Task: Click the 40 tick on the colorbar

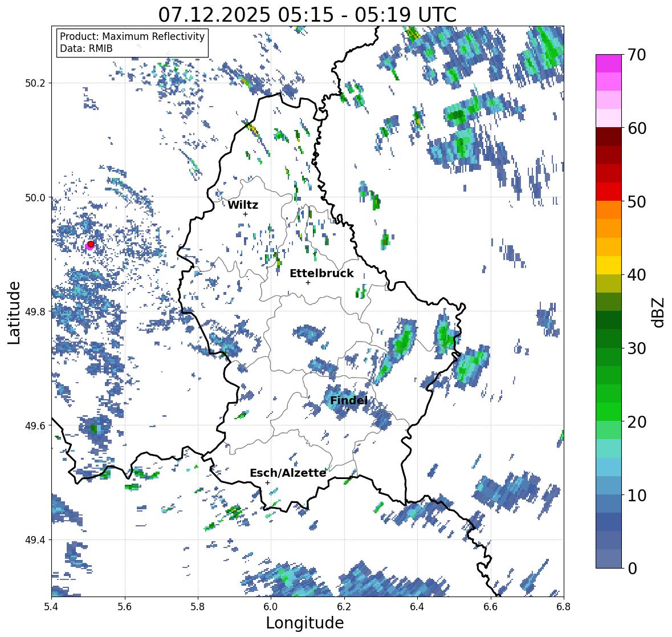Action: tap(637, 275)
